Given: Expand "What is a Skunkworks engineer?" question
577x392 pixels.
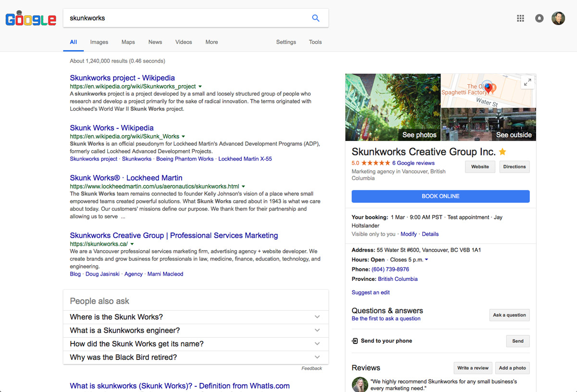Looking at the screenshot, I should (x=196, y=330).
